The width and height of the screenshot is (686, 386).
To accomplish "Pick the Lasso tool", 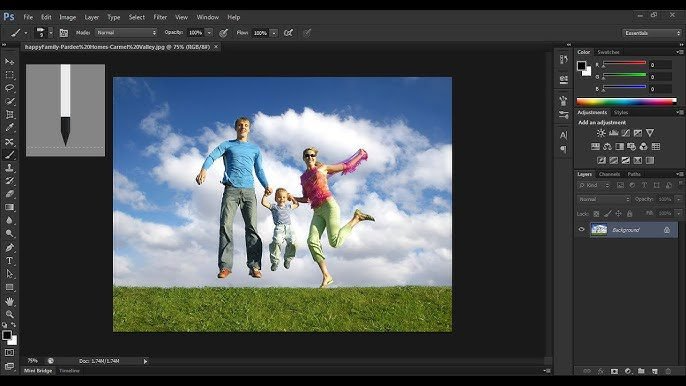I will click(9, 88).
